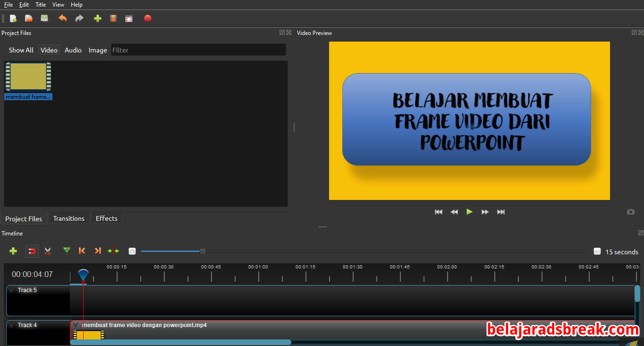Click the timeline horizontal scrollbar
The image size is (644, 346).
180,342
